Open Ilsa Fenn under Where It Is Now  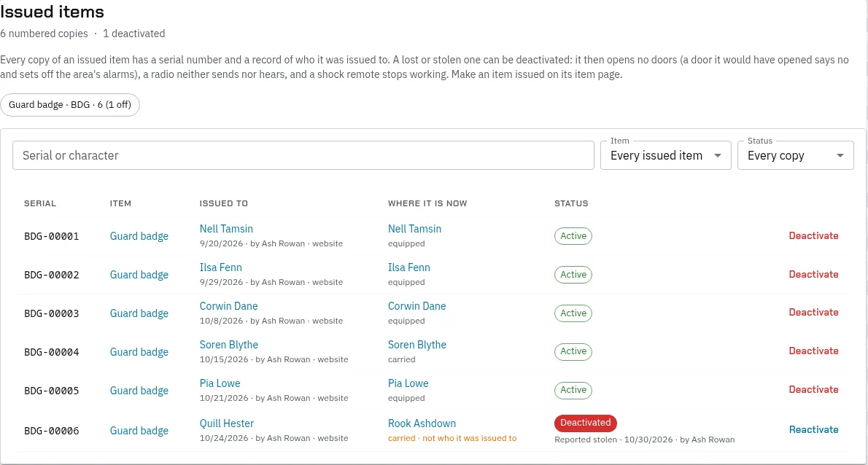click(x=409, y=267)
